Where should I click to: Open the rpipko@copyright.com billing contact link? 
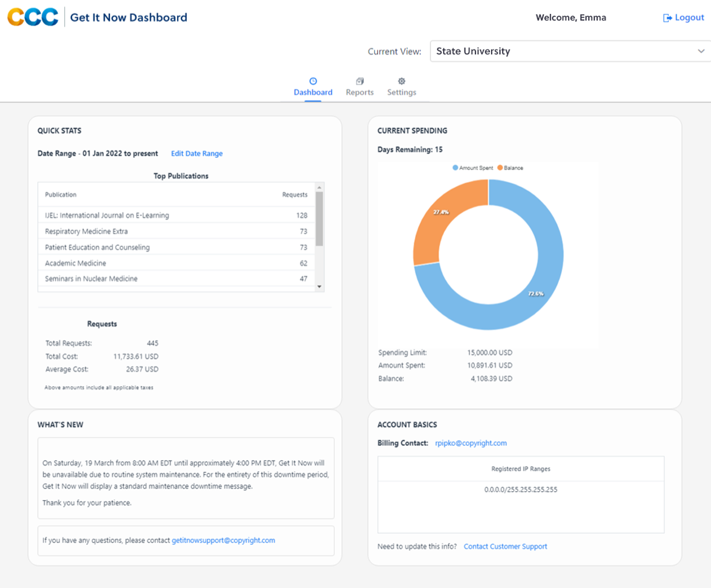point(471,443)
